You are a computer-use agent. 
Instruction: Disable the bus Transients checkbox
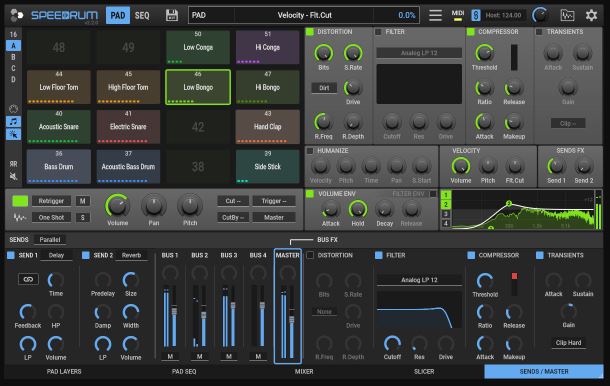click(540, 255)
